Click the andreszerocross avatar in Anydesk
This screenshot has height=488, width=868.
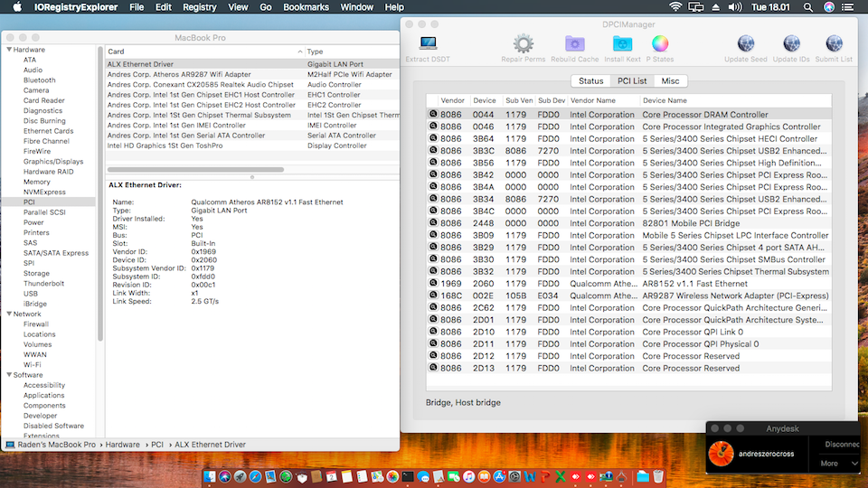721,454
